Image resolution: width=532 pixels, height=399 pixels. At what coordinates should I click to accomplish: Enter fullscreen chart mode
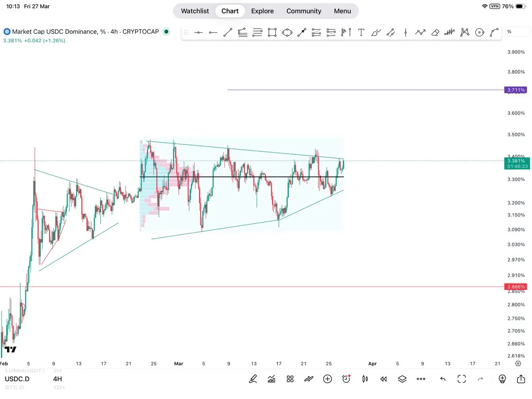(462, 379)
